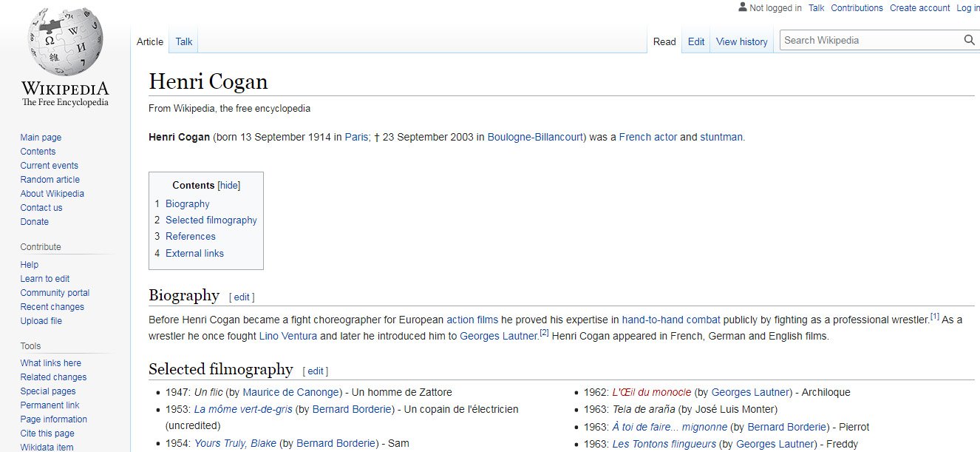The height and width of the screenshot is (452, 980).
Task: Switch to the Talk tab
Action: pos(184,41)
